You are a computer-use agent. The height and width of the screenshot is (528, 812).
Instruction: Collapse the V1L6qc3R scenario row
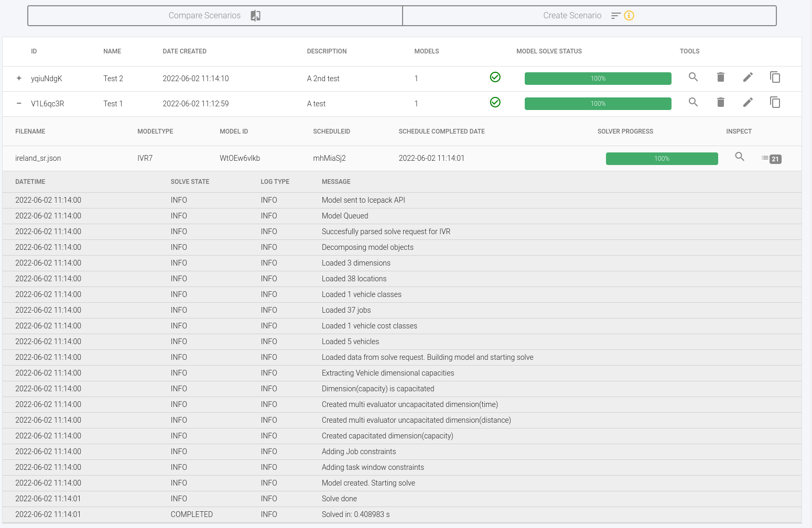click(19, 103)
